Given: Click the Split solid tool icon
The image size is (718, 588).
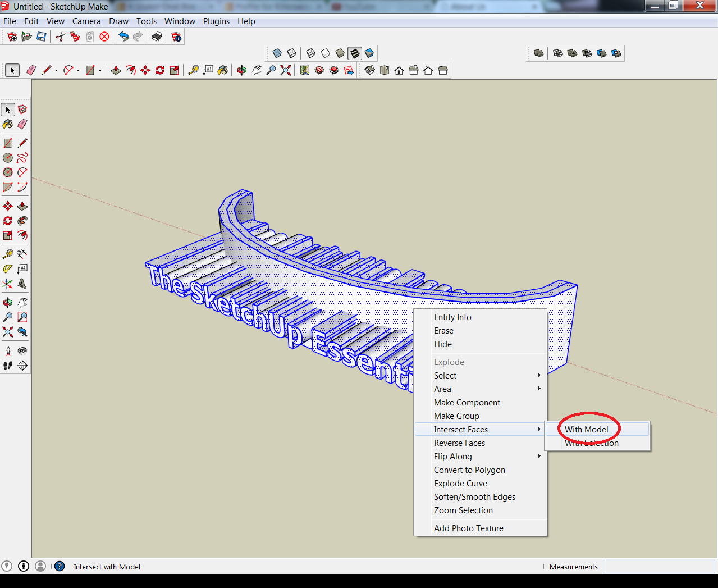Looking at the screenshot, I should point(616,53).
